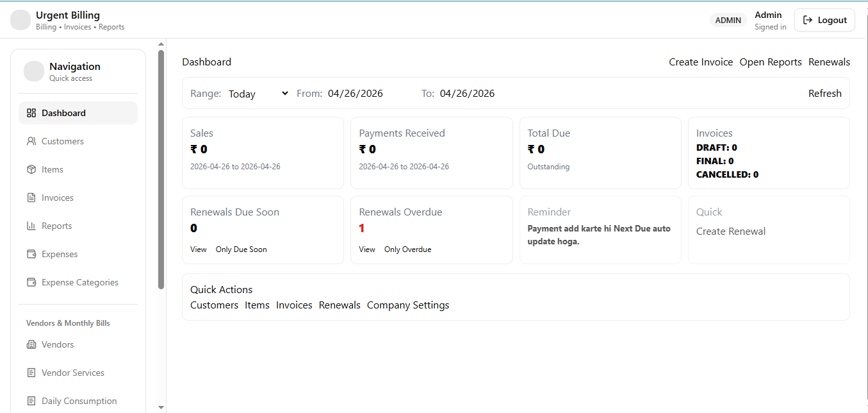This screenshot has height=413, width=868.
Task: Click the Daily Consumption icon
Action: pyautogui.click(x=31, y=401)
